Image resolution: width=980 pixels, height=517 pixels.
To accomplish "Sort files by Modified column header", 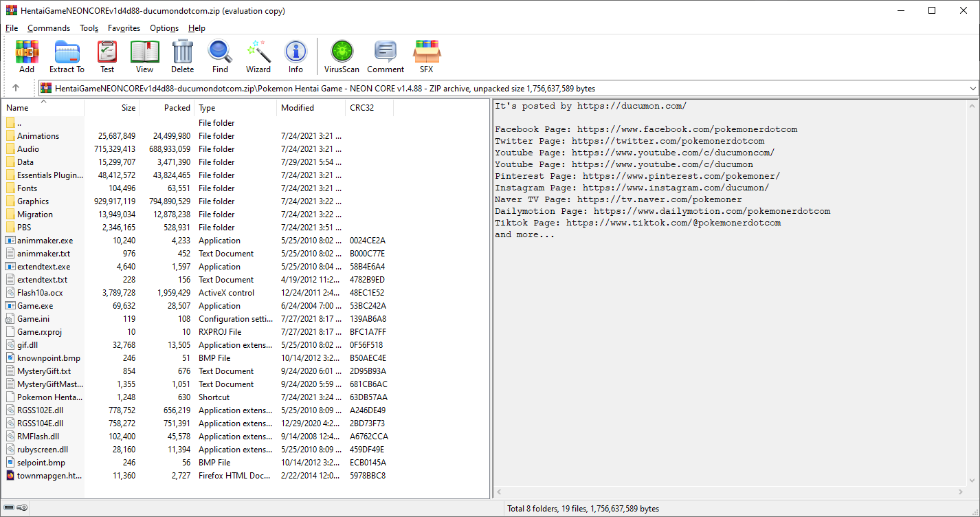I will point(298,108).
